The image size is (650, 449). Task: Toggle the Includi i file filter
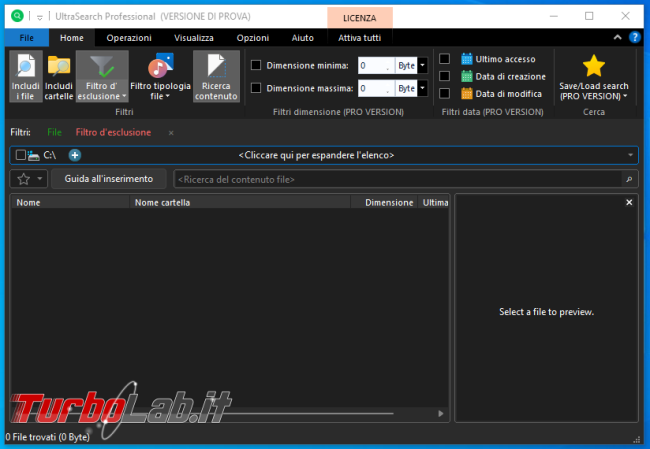coord(26,77)
